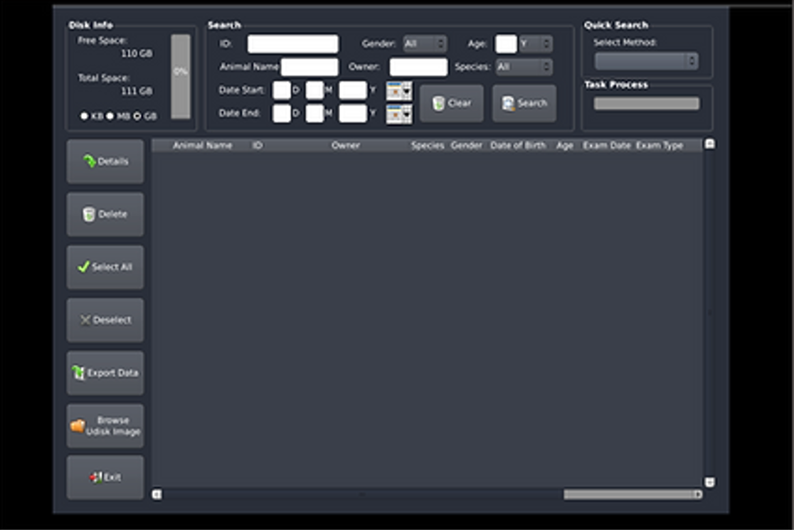Open the Date End calendar picker
The width and height of the screenshot is (794, 532).
click(398, 113)
